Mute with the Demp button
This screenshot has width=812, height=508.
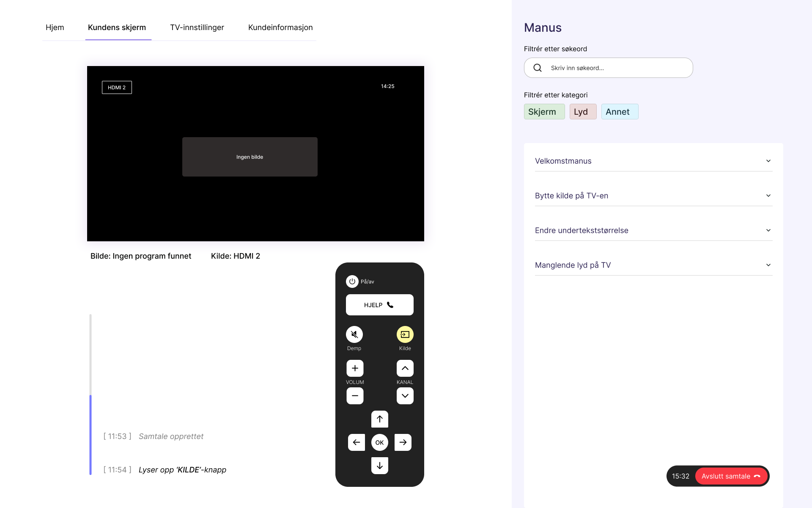coord(354,334)
